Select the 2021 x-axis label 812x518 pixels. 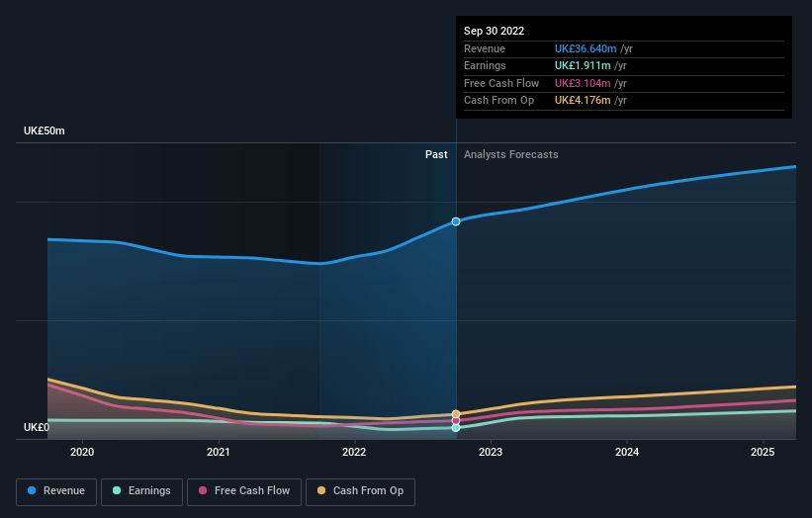pos(218,453)
